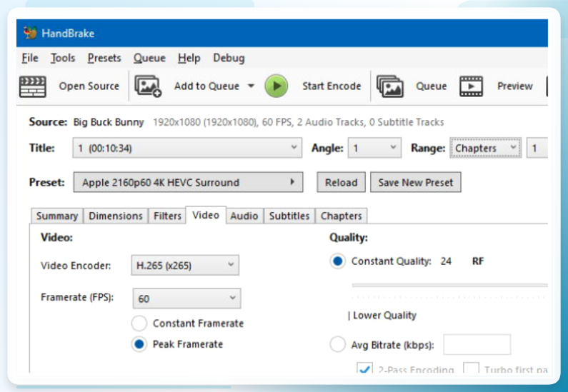This screenshot has width=568, height=392.
Task: Click the green Start Encode play icon
Action: point(276,86)
